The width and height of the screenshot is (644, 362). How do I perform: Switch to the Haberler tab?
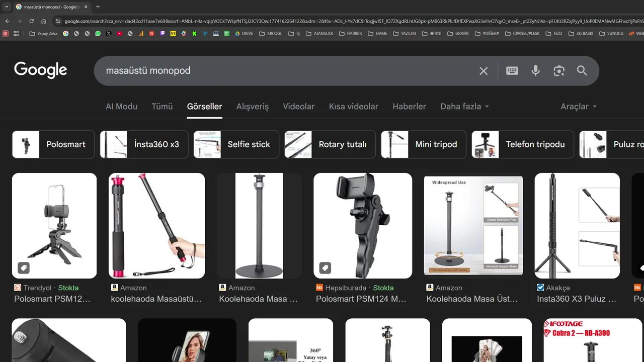pos(409,107)
